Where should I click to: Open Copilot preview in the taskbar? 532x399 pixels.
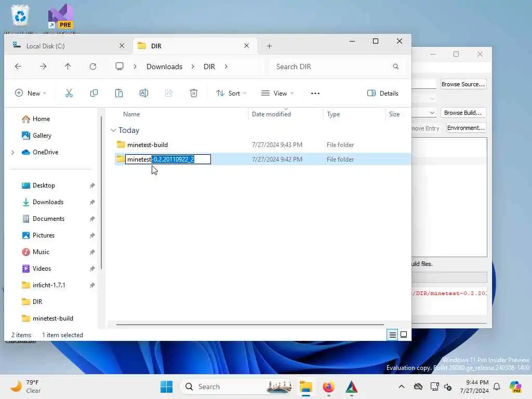pos(515,387)
